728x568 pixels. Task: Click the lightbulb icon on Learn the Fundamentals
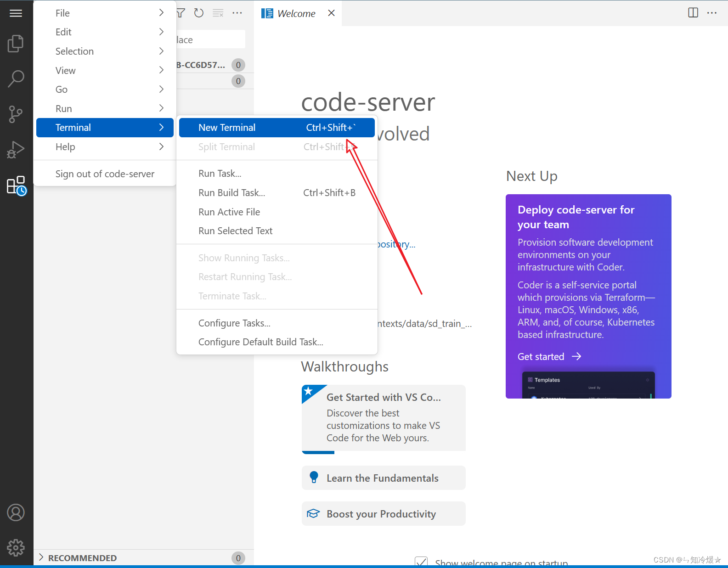pos(314,478)
